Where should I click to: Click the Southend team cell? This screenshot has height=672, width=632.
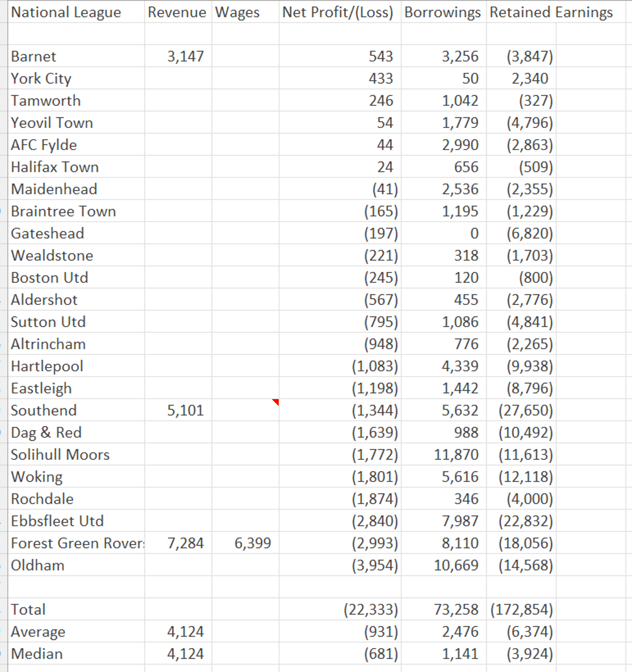pos(77,410)
